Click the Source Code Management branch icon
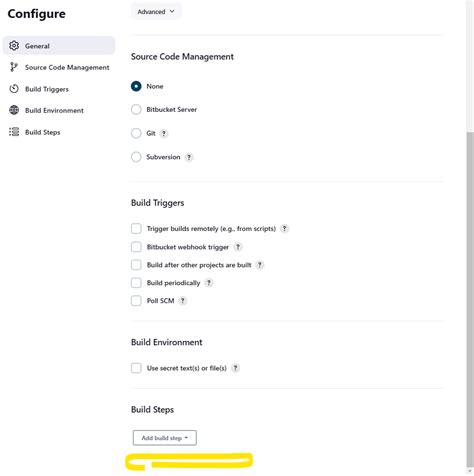The width and height of the screenshot is (474, 476). click(x=13, y=67)
